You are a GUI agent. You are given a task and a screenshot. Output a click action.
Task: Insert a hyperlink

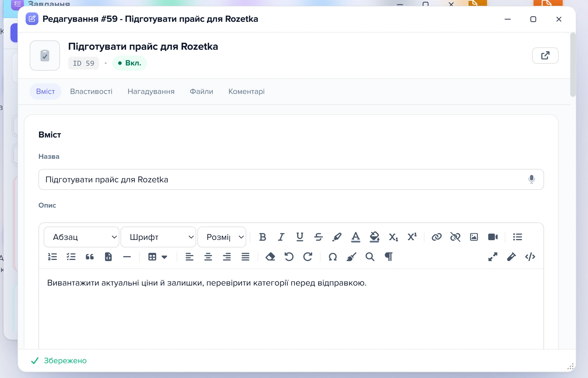point(437,237)
